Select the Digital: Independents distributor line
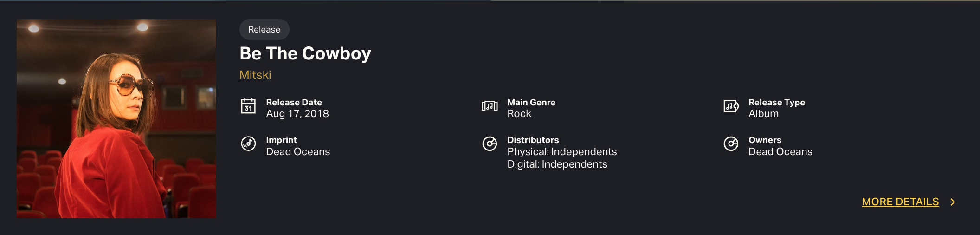980x235 pixels. click(x=557, y=164)
